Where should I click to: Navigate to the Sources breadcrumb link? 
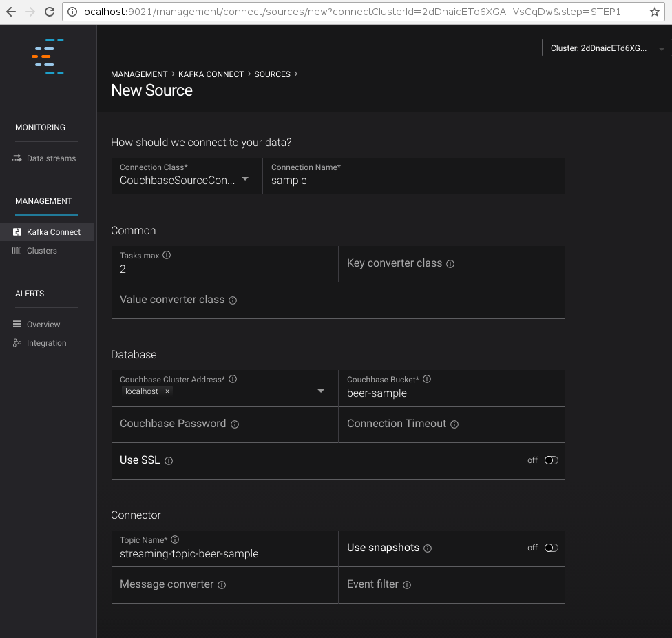coord(272,74)
